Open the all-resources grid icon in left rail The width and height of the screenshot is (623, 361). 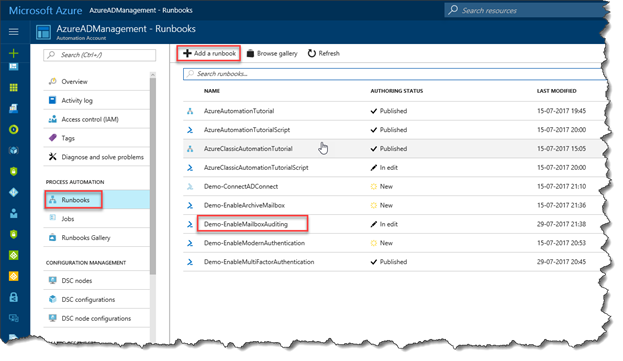14,87
